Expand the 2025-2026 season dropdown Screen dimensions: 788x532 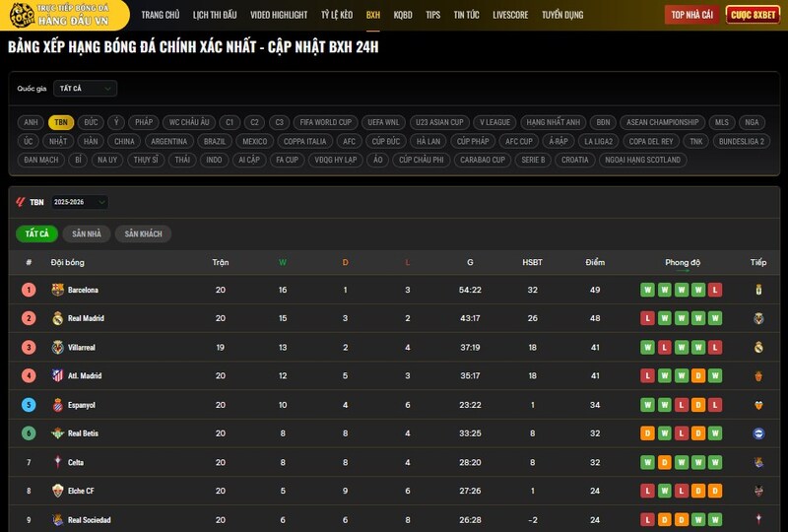point(80,202)
